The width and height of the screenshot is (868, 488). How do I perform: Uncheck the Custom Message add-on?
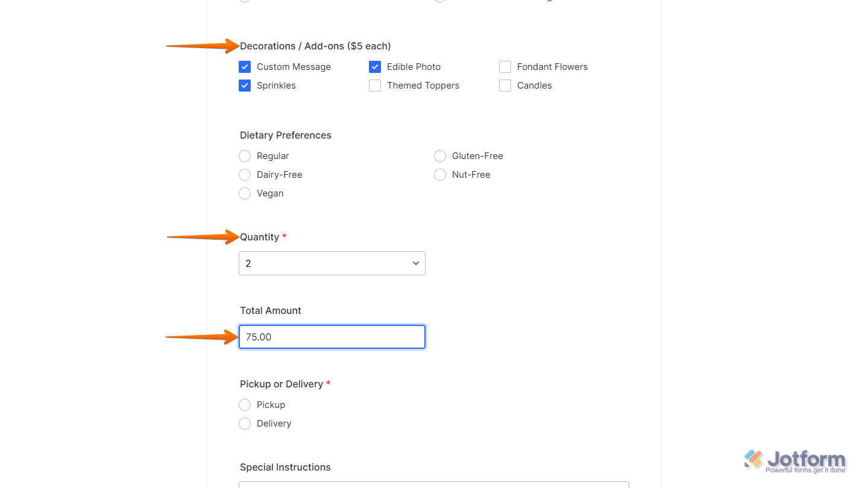pyautogui.click(x=245, y=66)
